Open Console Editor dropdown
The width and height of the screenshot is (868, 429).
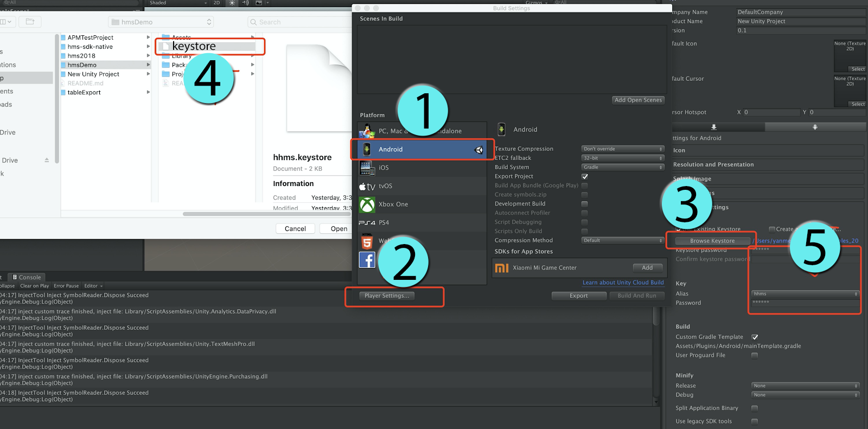(x=93, y=286)
